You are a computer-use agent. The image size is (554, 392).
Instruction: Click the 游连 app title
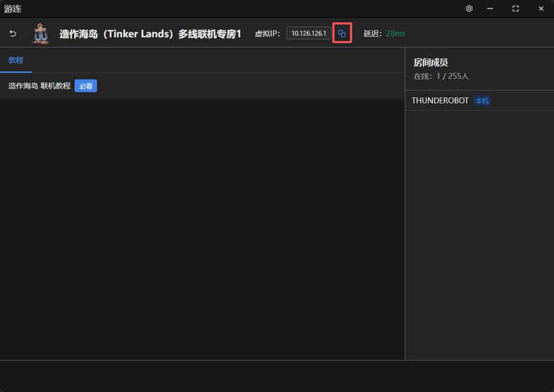13,9
